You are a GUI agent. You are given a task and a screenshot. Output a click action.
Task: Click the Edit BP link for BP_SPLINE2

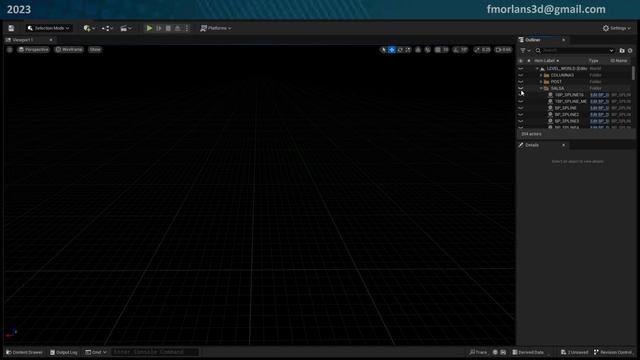[599, 115]
